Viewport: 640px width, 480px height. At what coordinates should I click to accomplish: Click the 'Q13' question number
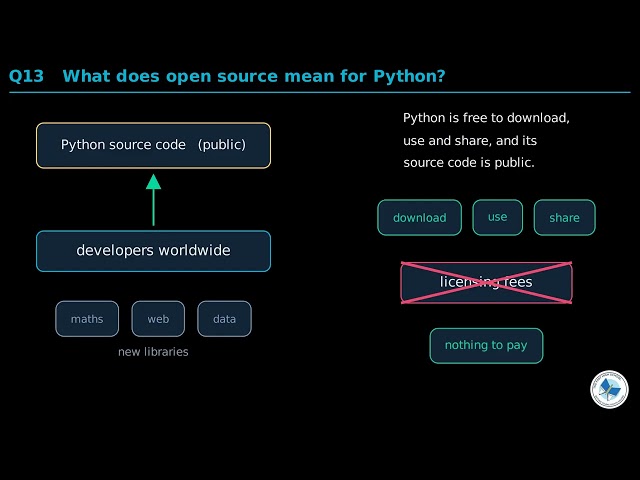(26, 76)
